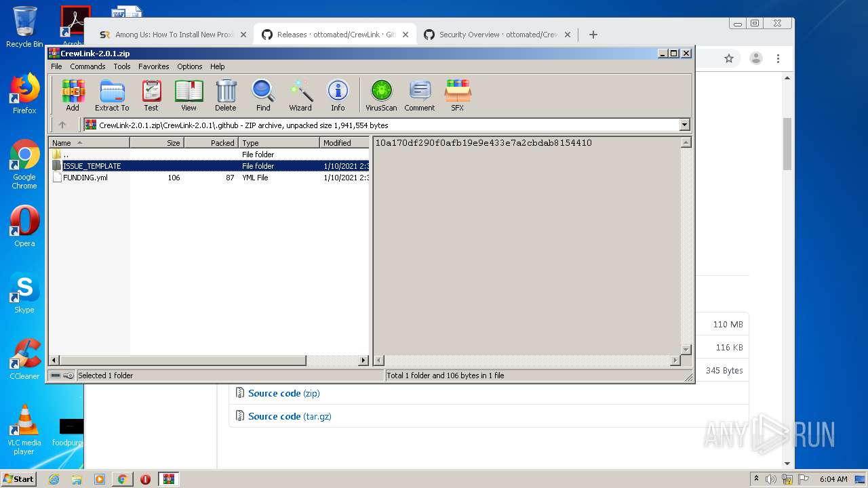Switch to Releases ottomated/CrewLink tab
Viewport: 868px width, 488px height.
(x=335, y=35)
